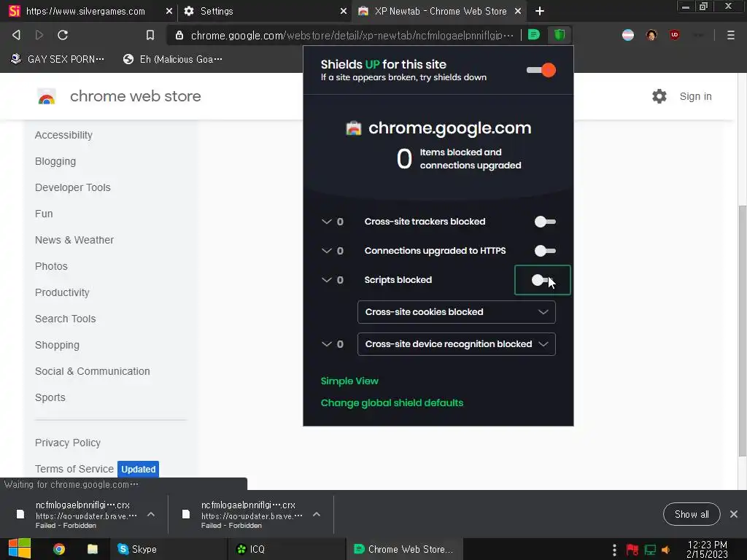The image size is (747, 560).
Task: Click the address bar URL field
Action: click(352, 35)
